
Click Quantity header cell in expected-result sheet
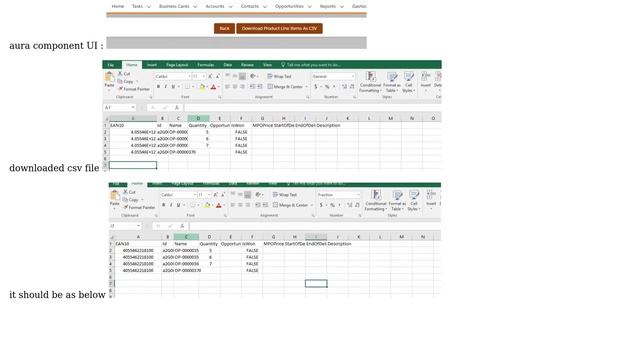(x=209, y=244)
